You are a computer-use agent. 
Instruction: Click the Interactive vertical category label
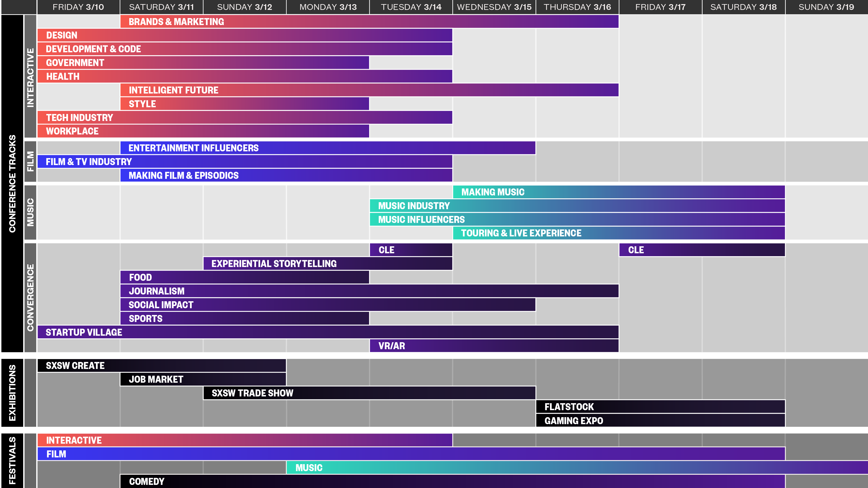point(30,77)
